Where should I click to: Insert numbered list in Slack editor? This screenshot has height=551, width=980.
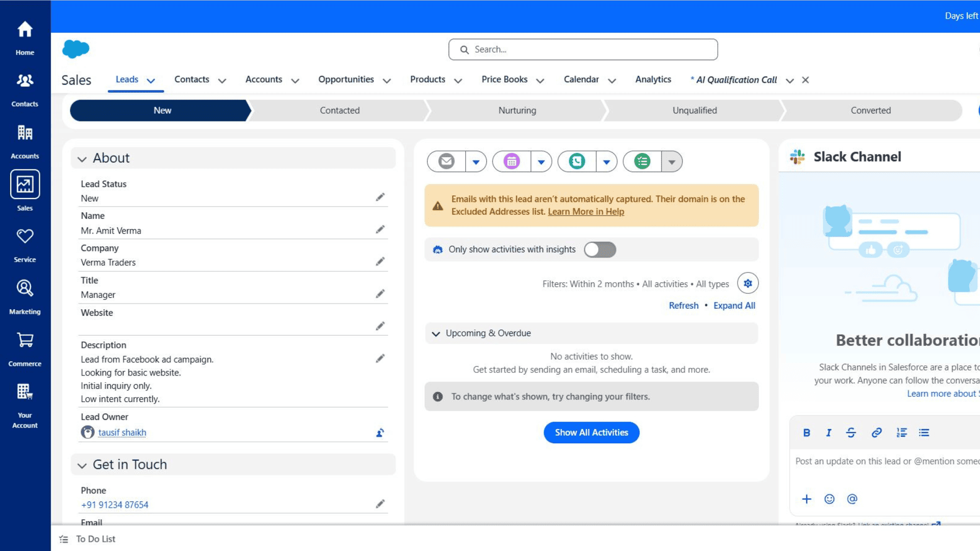(x=902, y=433)
